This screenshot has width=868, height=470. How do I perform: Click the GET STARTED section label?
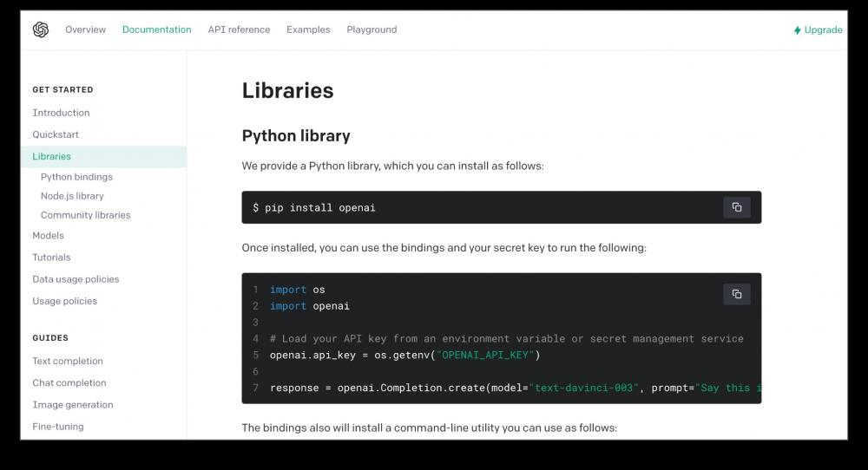click(62, 89)
